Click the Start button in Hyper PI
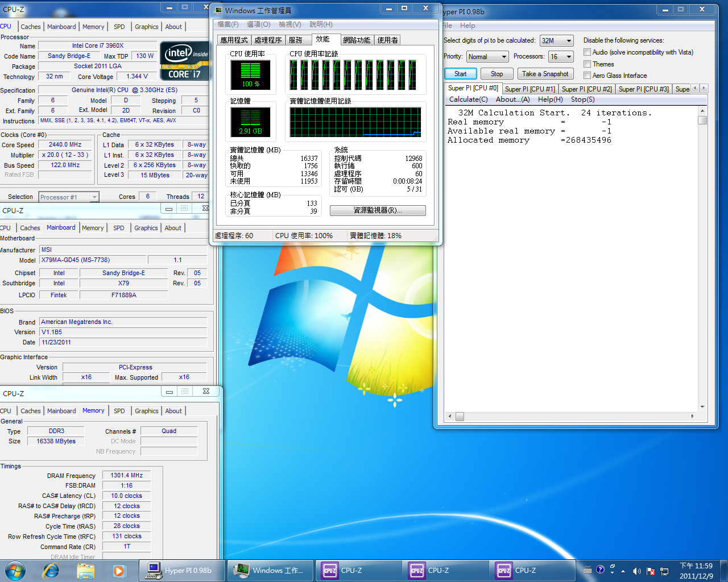728x582 pixels. (461, 74)
